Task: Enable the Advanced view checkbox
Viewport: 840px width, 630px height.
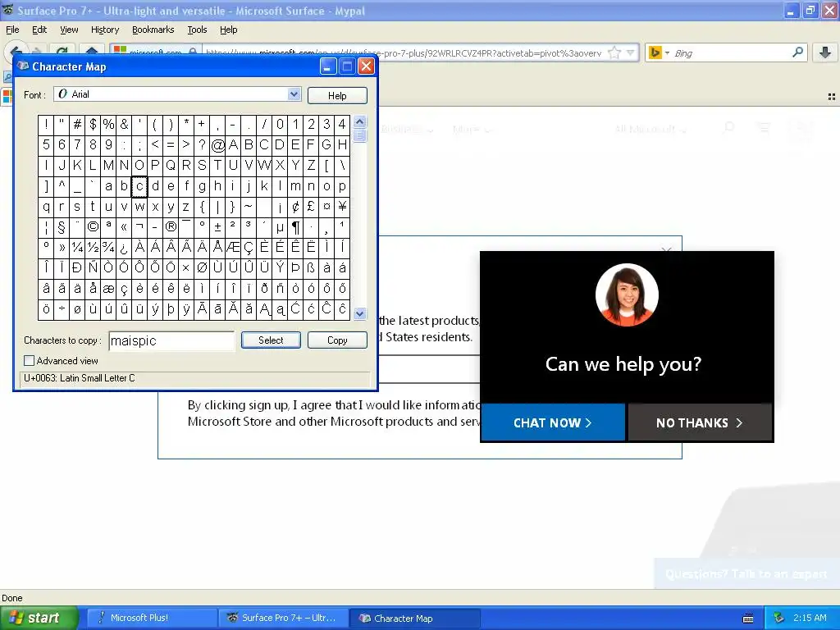Action: [x=30, y=361]
